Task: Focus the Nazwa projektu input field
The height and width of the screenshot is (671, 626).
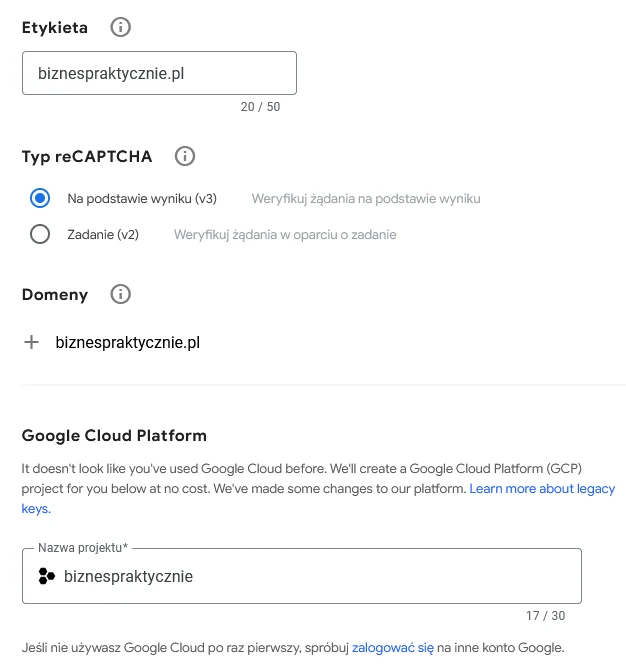Action: point(320,576)
